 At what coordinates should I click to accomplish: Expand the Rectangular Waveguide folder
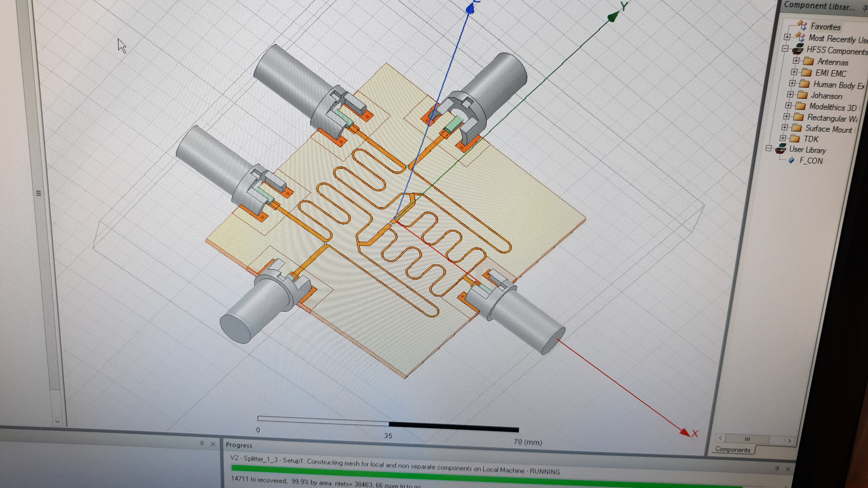tap(786, 116)
